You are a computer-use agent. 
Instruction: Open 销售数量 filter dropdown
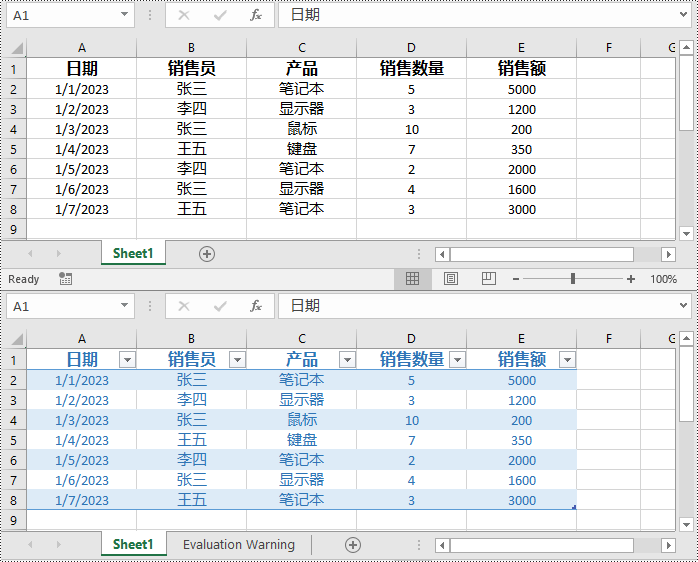[457, 359]
